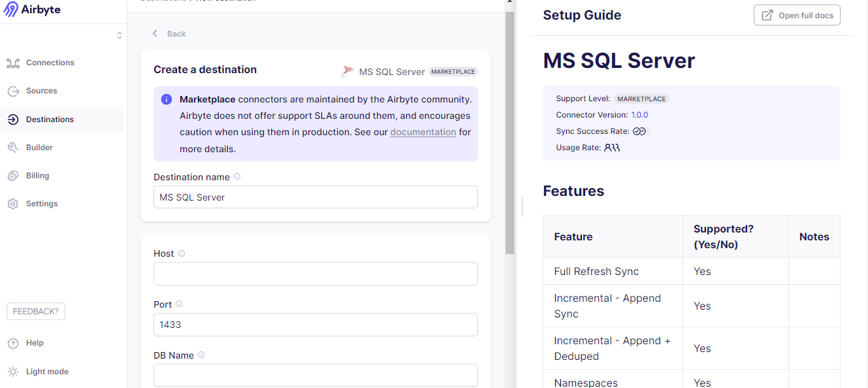868x388 pixels.
Task: Focus the DB Name input field
Action: point(315,376)
